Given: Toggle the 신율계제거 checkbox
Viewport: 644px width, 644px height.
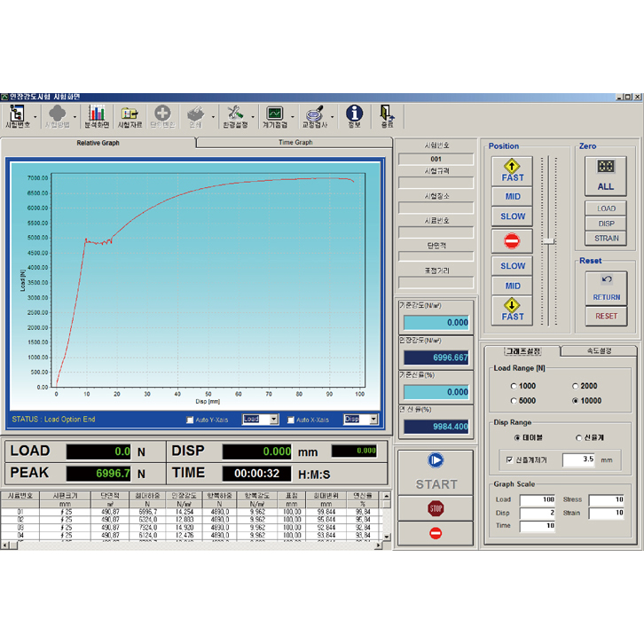Looking at the screenshot, I should pyautogui.click(x=510, y=459).
